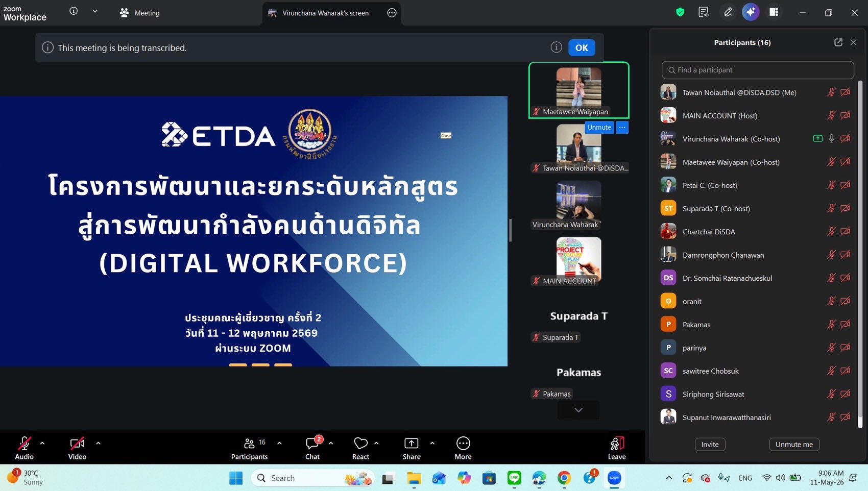Click sawitree Chobsuk SC avatar
This screenshot has width=868, height=491.
tap(668, 371)
